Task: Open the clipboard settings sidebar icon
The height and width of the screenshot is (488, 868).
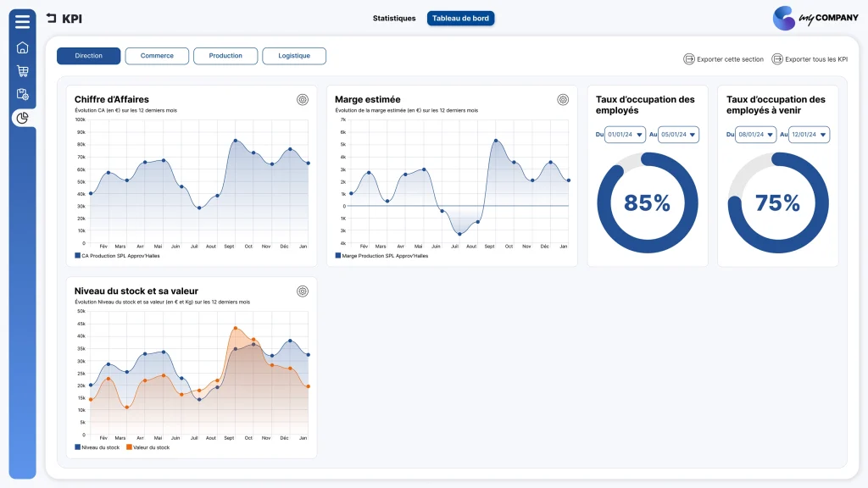Action: [x=22, y=94]
